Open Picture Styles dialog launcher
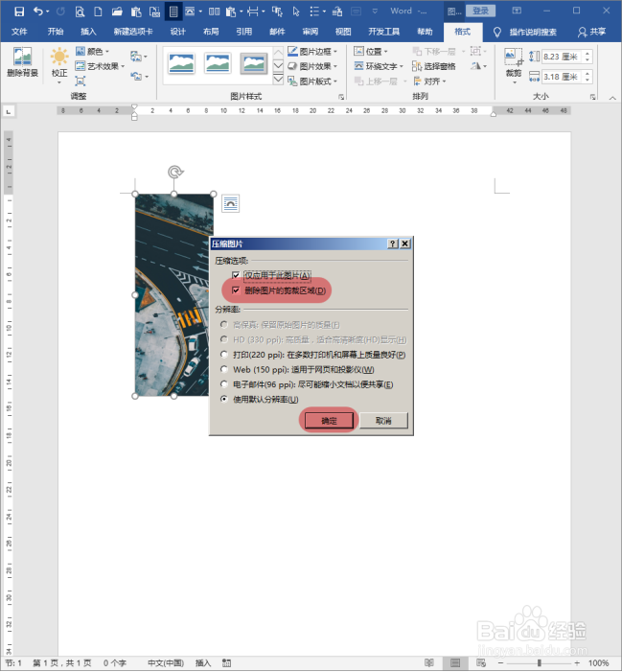The width and height of the screenshot is (622, 672). (341, 97)
